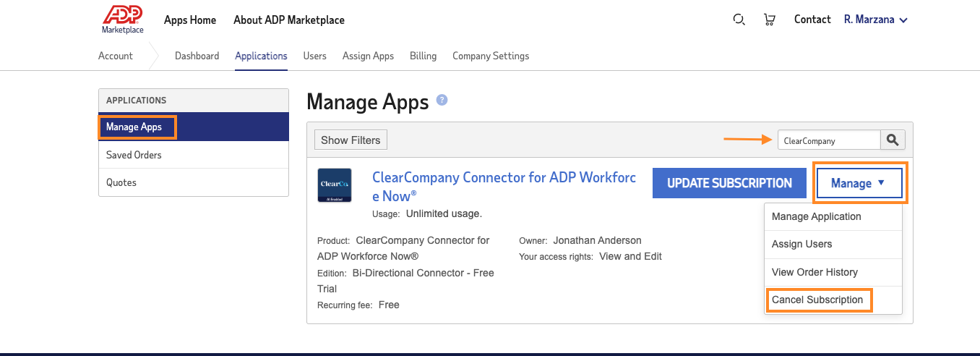Choose Assign Users from the dropdown

click(833, 245)
